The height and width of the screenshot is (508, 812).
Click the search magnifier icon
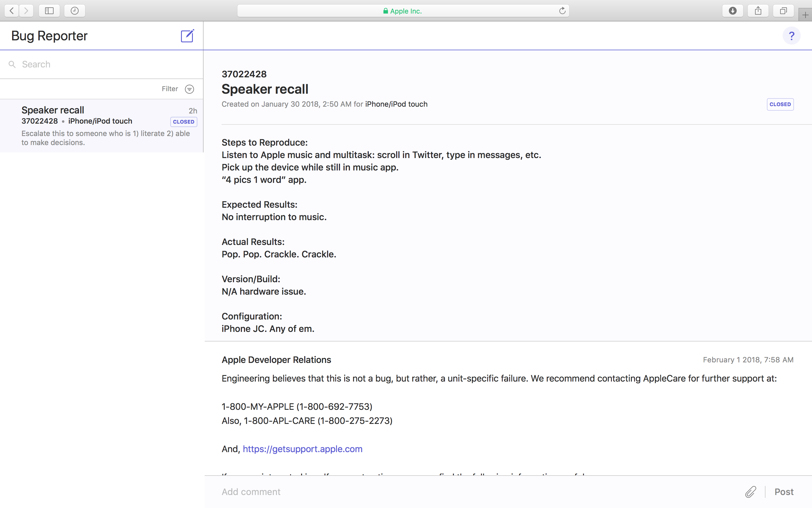pyautogui.click(x=12, y=64)
